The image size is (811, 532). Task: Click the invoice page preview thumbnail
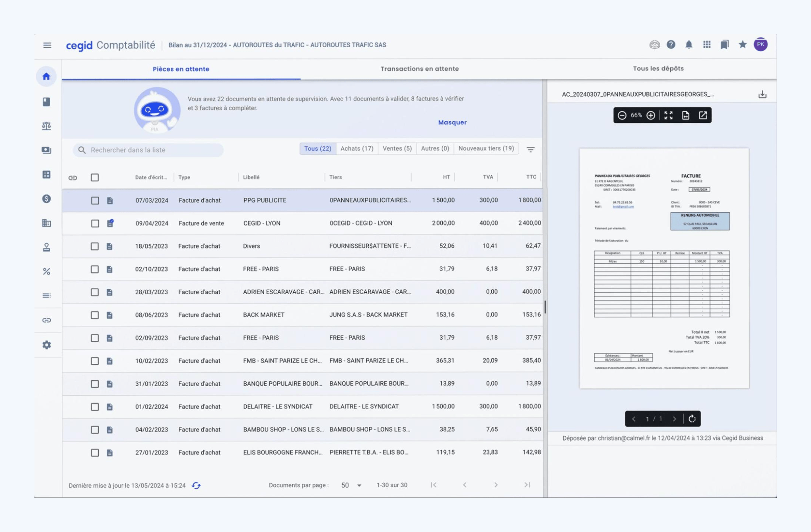(x=664, y=268)
